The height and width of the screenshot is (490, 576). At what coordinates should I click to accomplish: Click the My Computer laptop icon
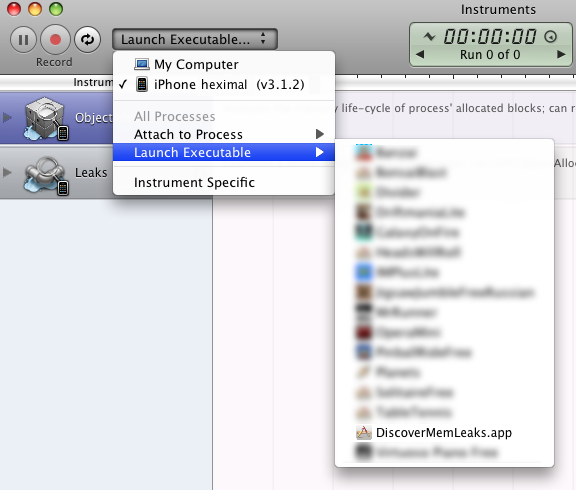[x=142, y=64]
